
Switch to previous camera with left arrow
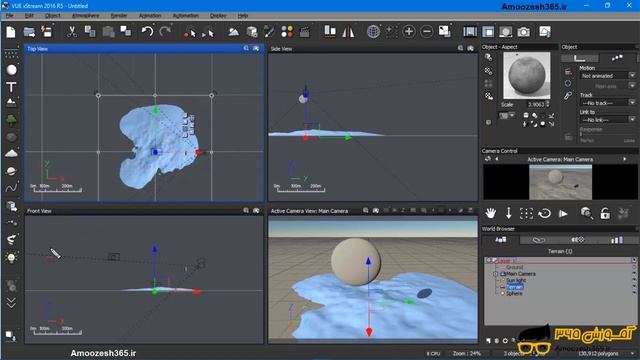tap(497, 159)
